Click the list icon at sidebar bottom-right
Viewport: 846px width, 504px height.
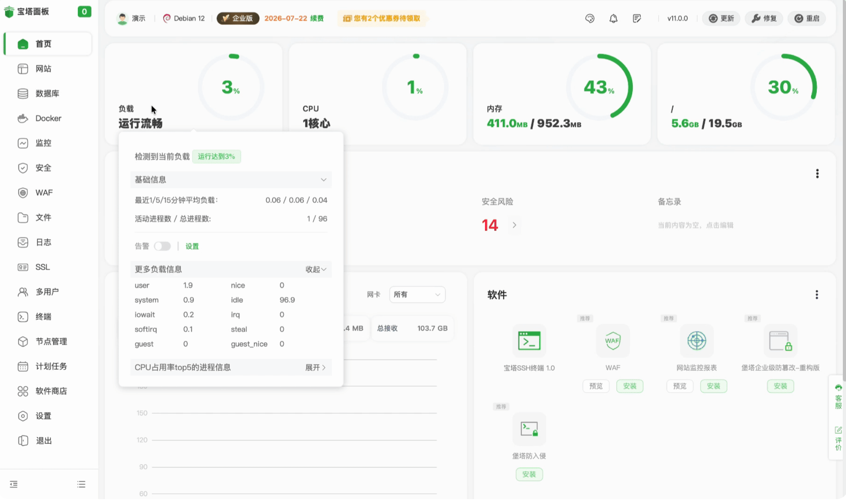point(81,484)
